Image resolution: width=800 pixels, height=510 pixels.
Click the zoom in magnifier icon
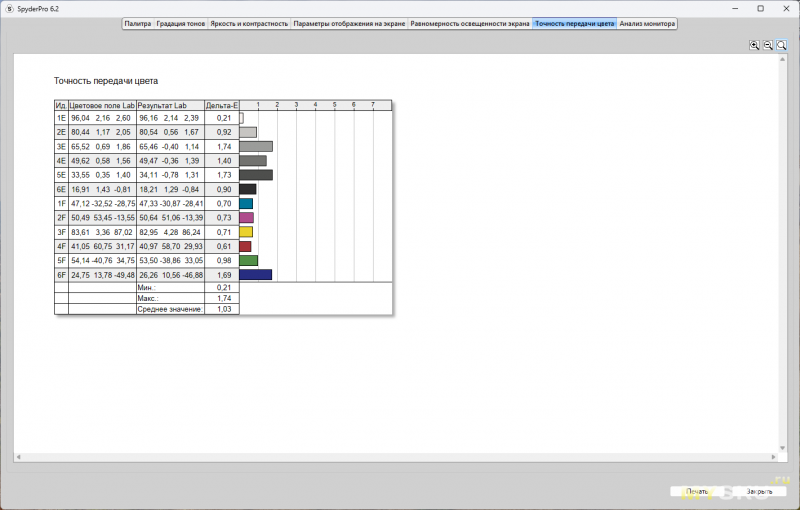click(x=755, y=45)
